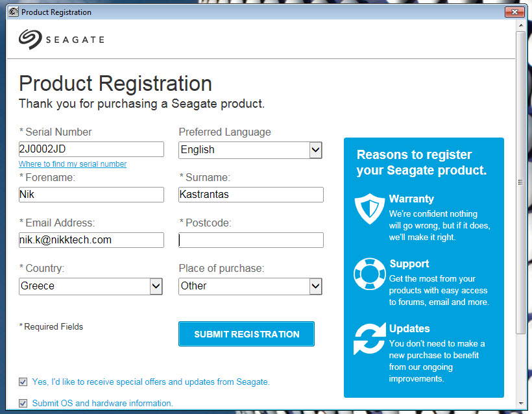The width and height of the screenshot is (532, 414).
Task: Click the Product Registration title bar icon
Action: [x=13, y=12]
